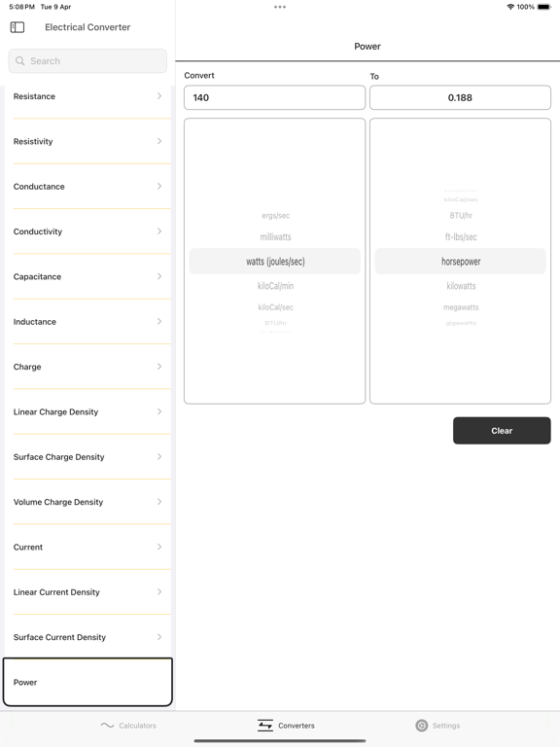Screen dimensions: 560x747
Task: Expand the Capacitance chevron
Action: click(x=159, y=276)
